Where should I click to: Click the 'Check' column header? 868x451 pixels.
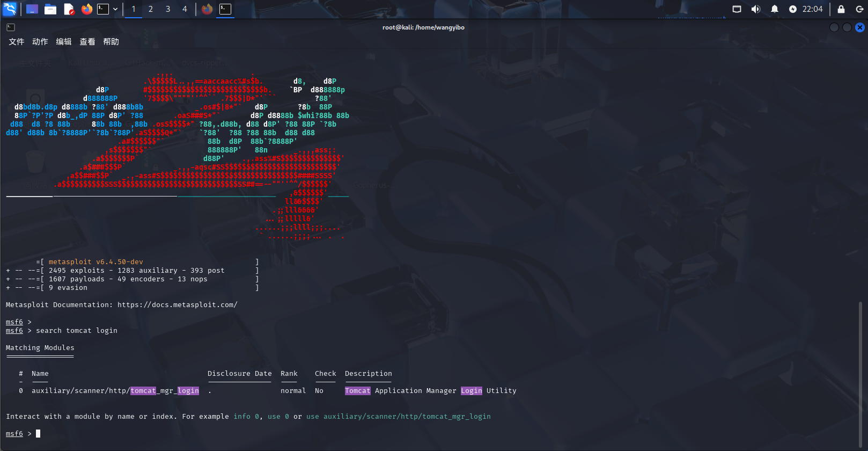(x=326, y=374)
